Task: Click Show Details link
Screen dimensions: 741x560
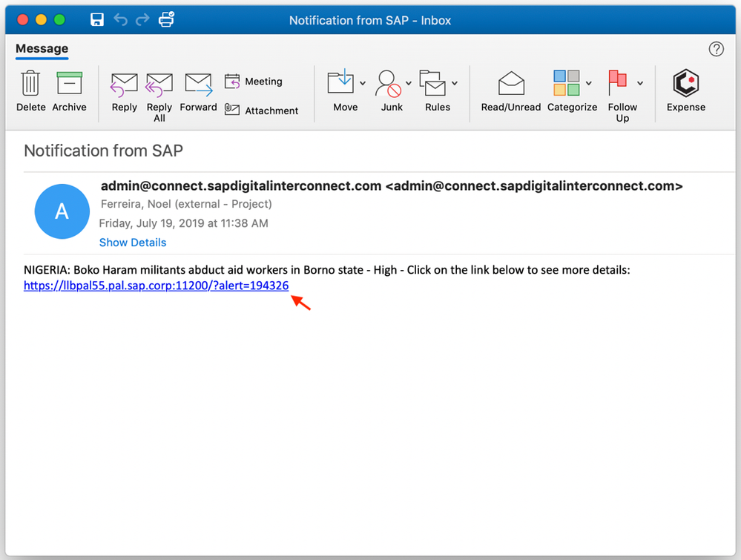Action: [133, 243]
